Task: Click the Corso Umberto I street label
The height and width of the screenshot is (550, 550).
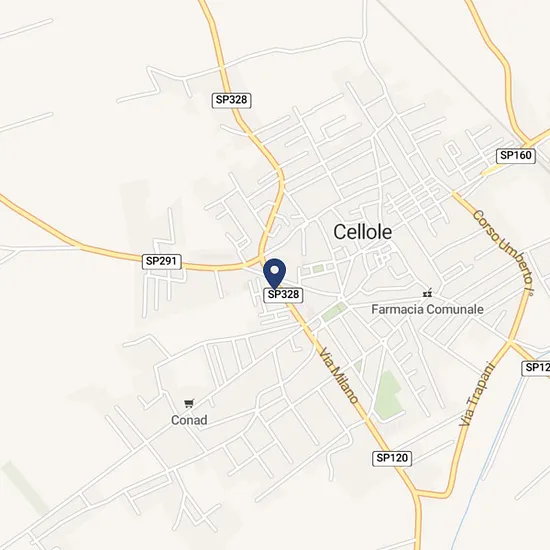Action: click(x=503, y=253)
